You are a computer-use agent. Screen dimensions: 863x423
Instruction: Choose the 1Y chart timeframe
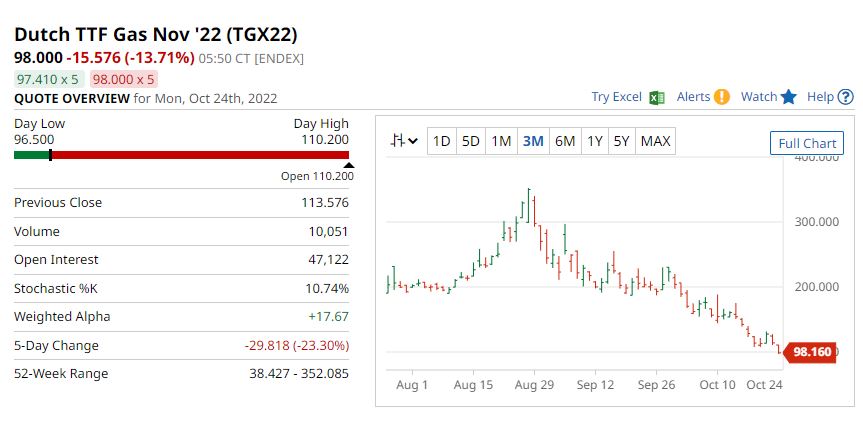click(595, 141)
